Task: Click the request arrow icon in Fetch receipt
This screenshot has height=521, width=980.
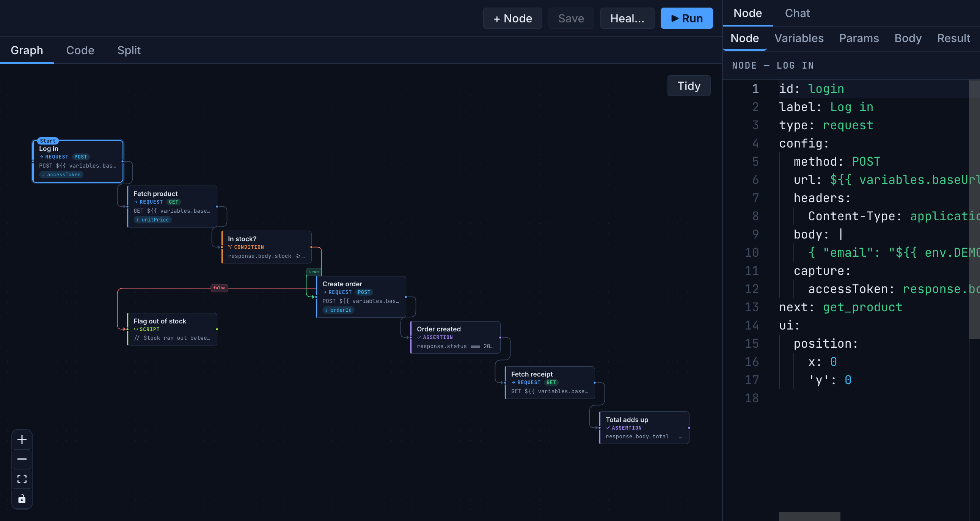Action: pos(514,383)
